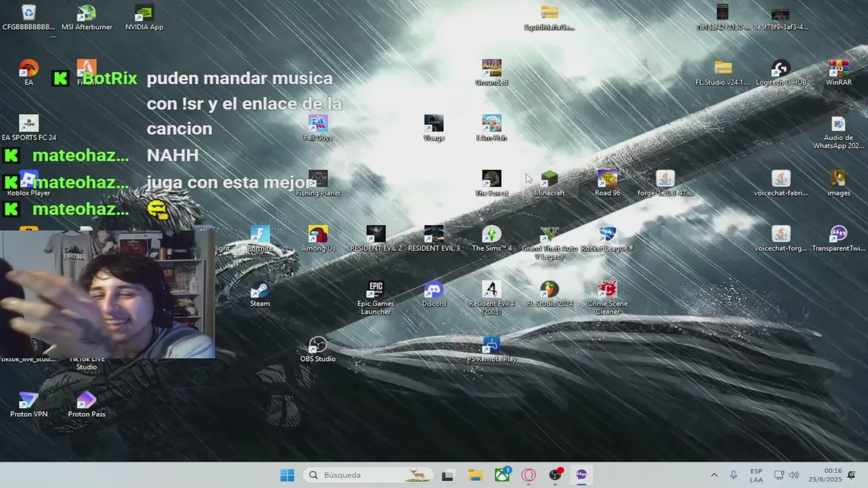The width and height of the screenshot is (868, 488).
Task: Open Task View from the taskbar
Action: (448, 475)
